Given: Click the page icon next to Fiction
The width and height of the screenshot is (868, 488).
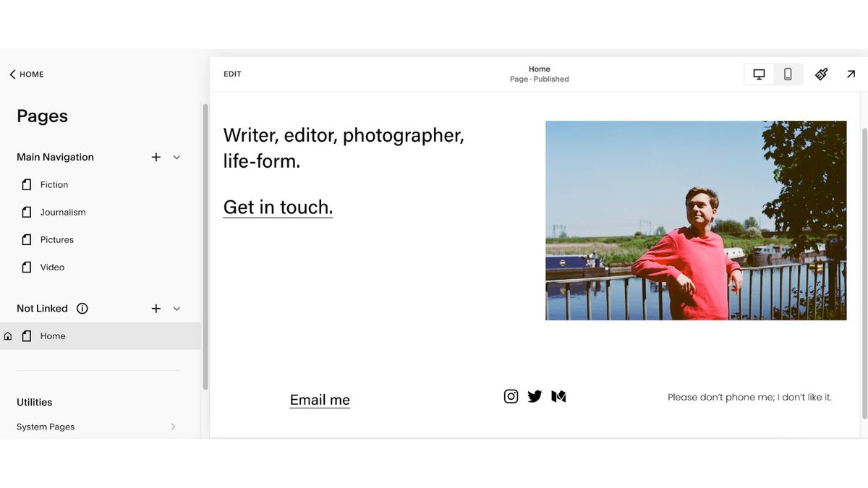Looking at the screenshot, I should 27,184.
